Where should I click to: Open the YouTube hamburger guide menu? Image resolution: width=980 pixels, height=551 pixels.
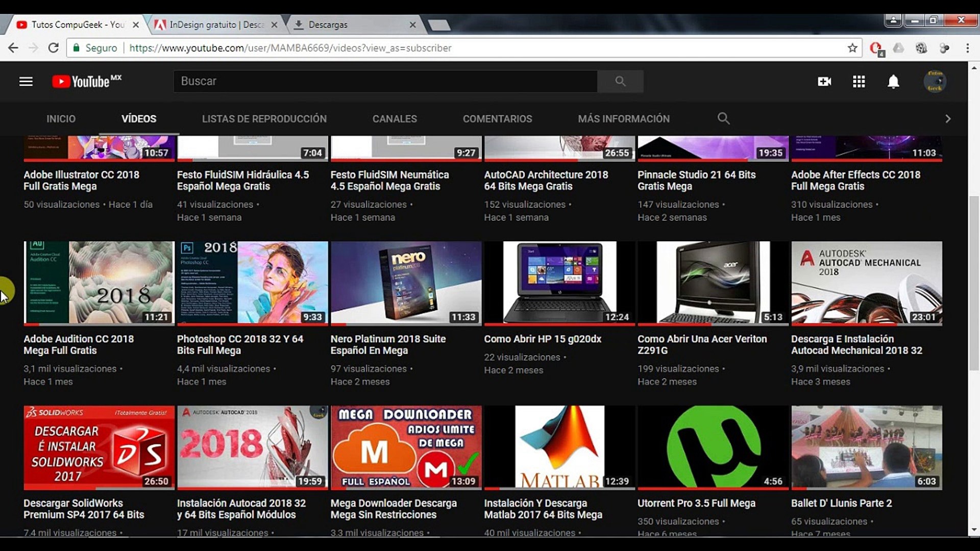(x=26, y=82)
